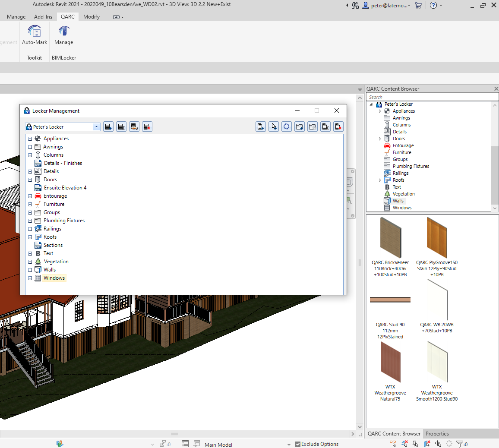This screenshot has height=448, width=499.
Task: Expand the Windows node in Locker Management
Action: click(x=30, y=278)
